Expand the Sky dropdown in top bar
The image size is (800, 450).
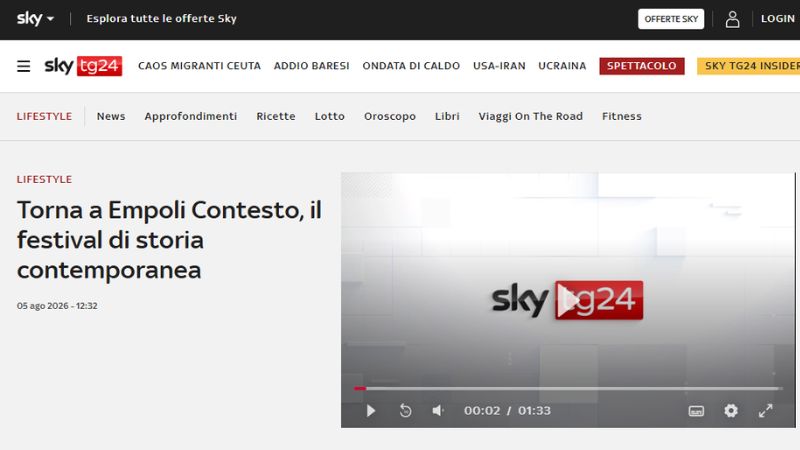[x=35, y=19]
